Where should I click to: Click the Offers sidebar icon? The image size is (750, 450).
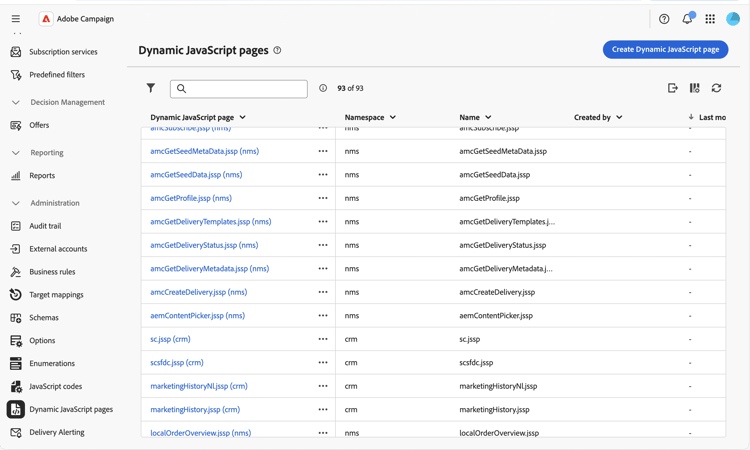16,125
